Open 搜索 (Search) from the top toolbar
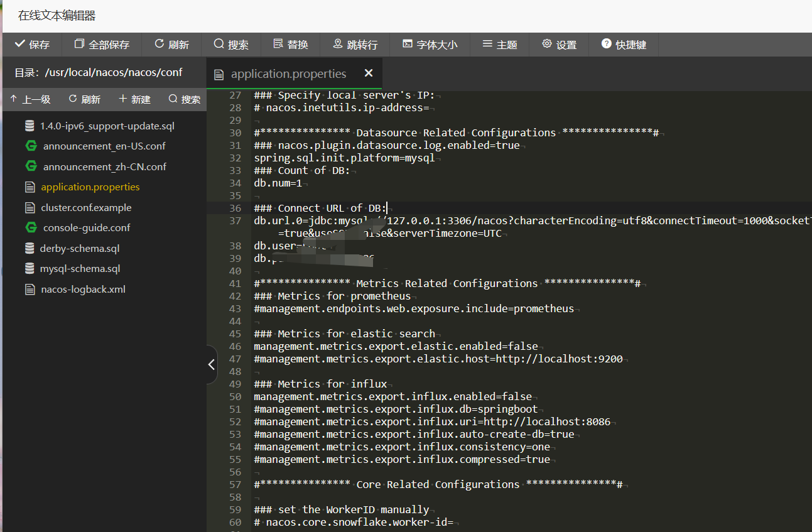812x532 pixels. coord(231,45)
